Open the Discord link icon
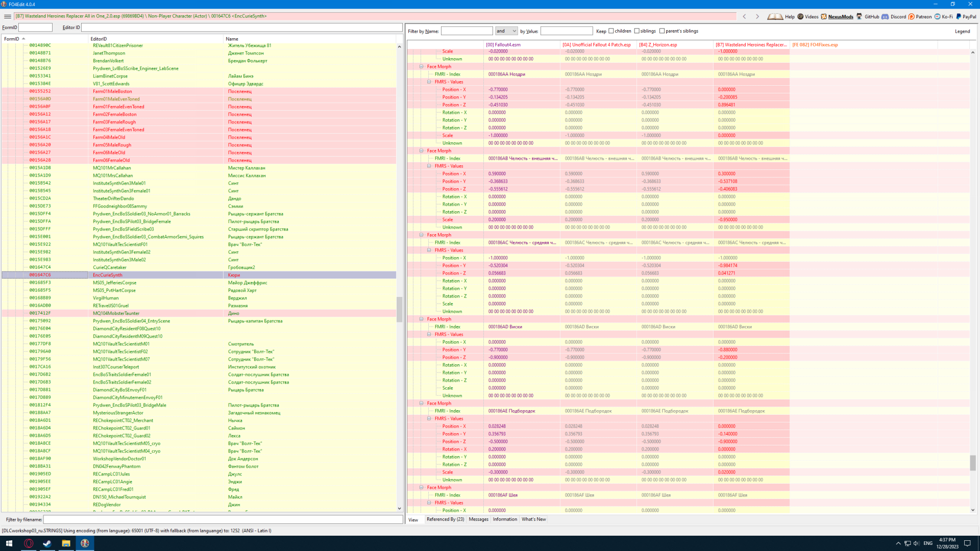The width and height of the screenshot is (980, 551). point(885,16)
